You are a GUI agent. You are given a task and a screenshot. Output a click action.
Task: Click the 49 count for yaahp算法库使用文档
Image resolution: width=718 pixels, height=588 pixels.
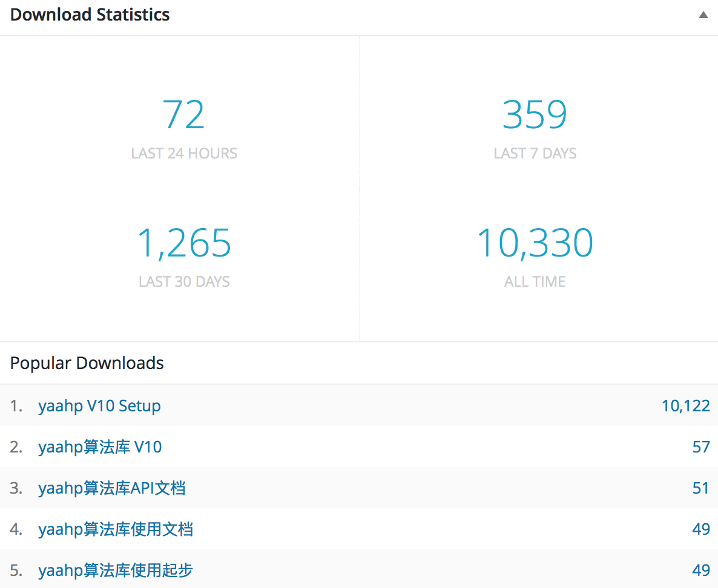click(x=701, y=529)
